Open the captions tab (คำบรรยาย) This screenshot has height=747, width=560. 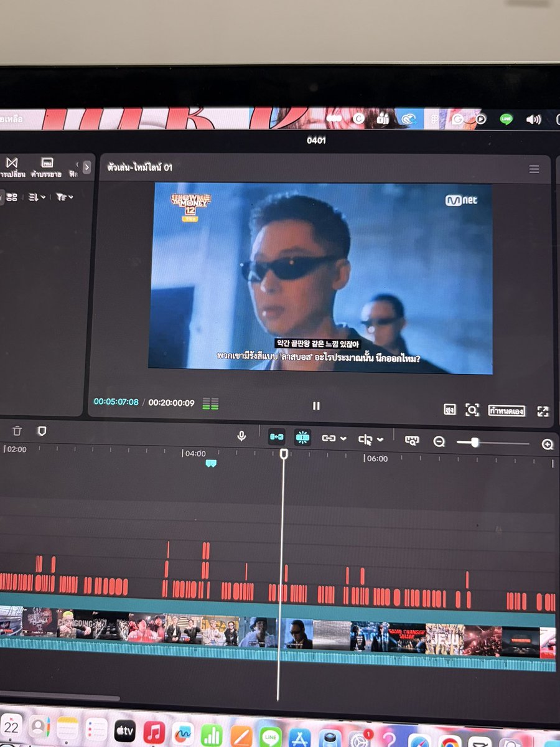coord(47,167)
